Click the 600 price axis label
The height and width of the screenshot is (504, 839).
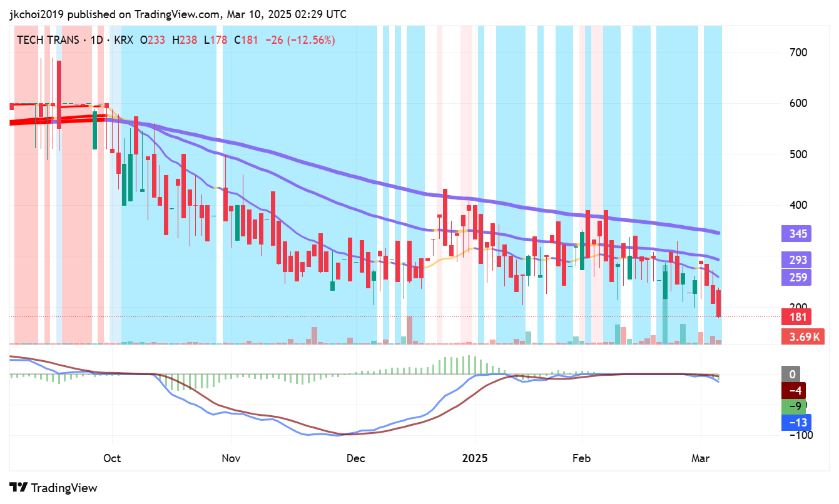tap(798, 103)
